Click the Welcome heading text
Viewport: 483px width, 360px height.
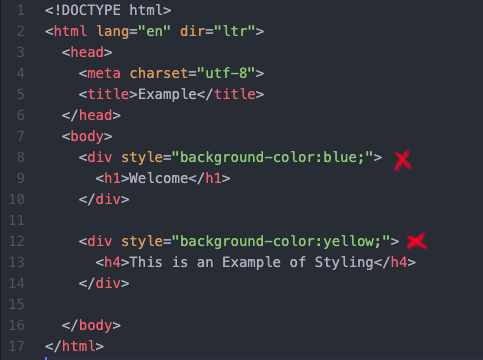(x=159, y=178)
